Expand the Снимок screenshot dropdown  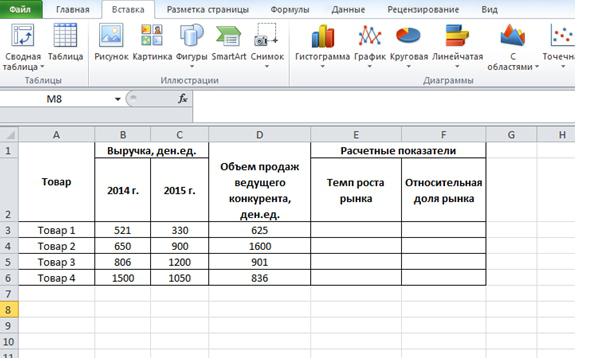pyautogui.click(x=267, y=67)
